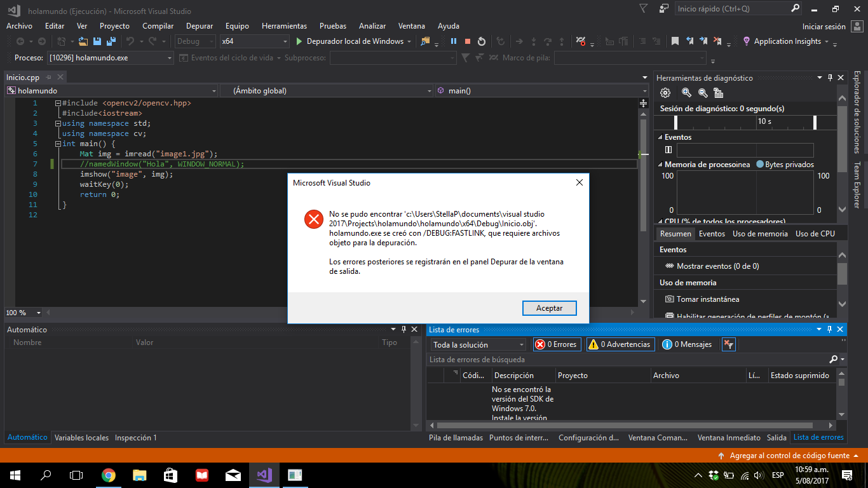Toggle the 0 Advertencias filter button
This screenshot has height=488, width=868.
(620, 344)
